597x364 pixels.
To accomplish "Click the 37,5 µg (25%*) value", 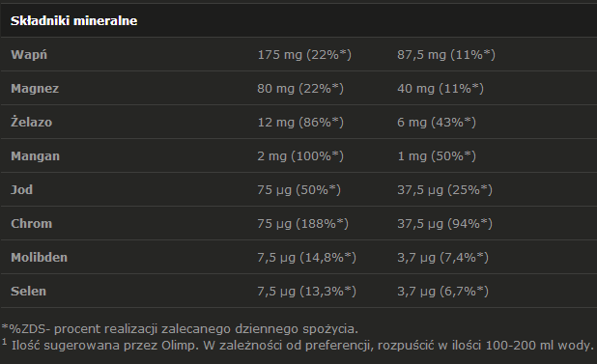I will tap(444, 190).
